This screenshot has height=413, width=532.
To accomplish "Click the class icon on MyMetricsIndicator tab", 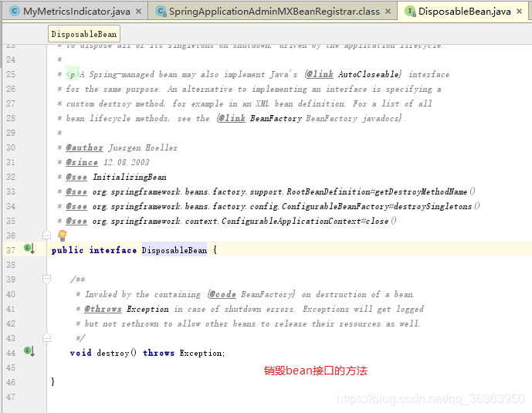I will [14, 11].
